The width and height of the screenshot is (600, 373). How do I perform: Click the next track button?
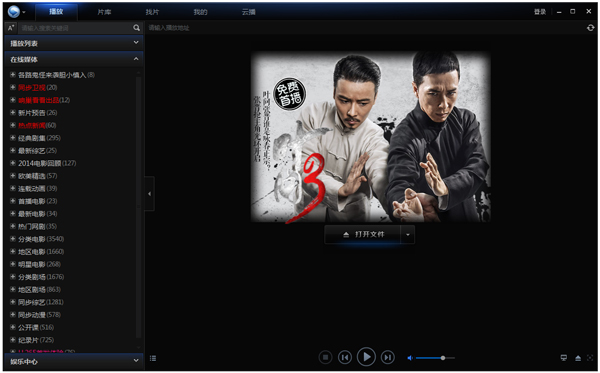click(388, 357)
